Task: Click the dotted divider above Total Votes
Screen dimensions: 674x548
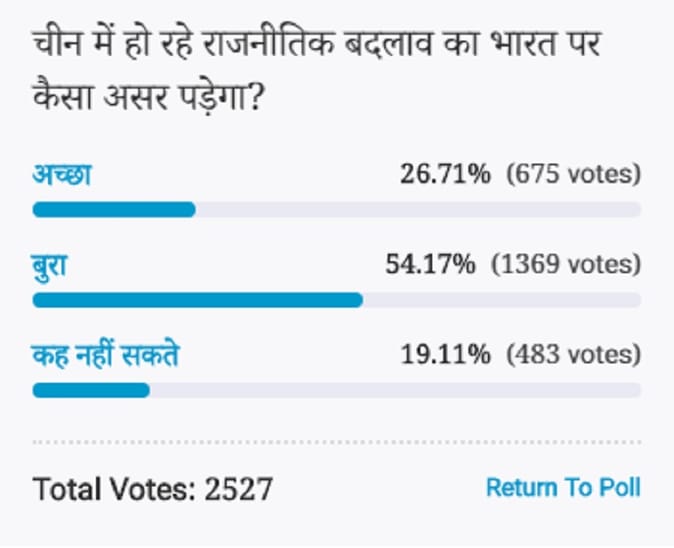Action: tap(337, 442)
